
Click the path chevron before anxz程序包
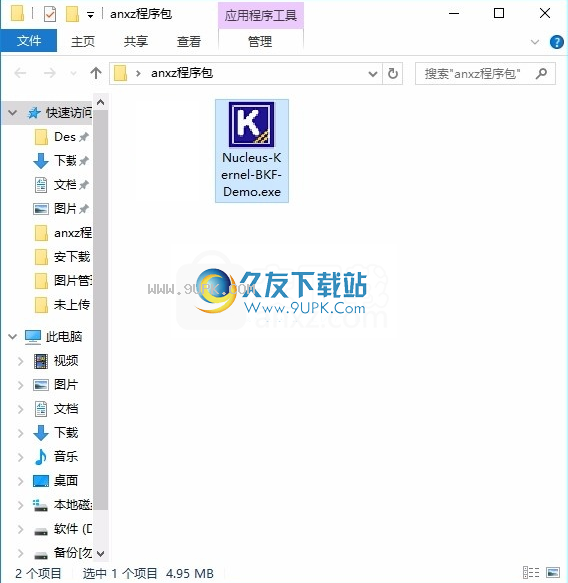pyautogui.click(x=138, y=74)
